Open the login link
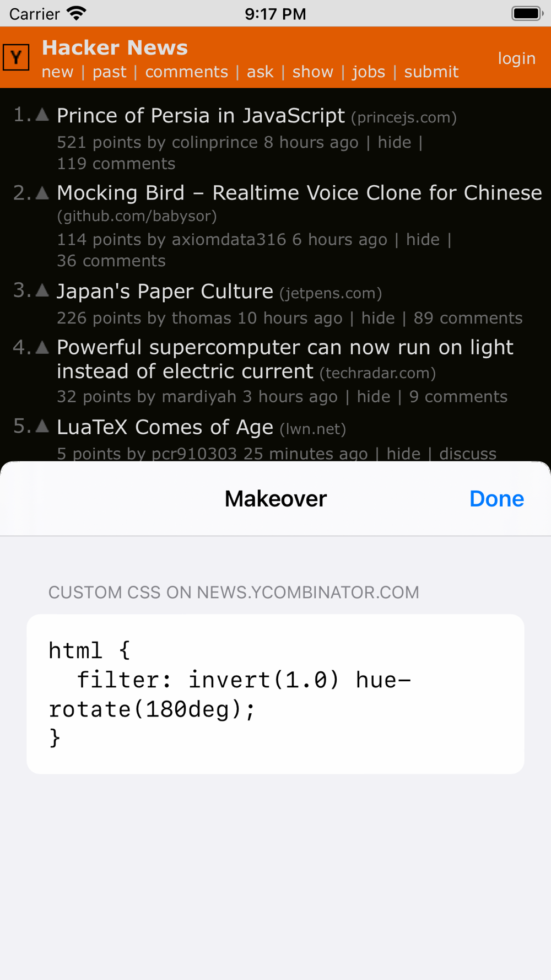 pyautogui.click(x=516, y=58)
